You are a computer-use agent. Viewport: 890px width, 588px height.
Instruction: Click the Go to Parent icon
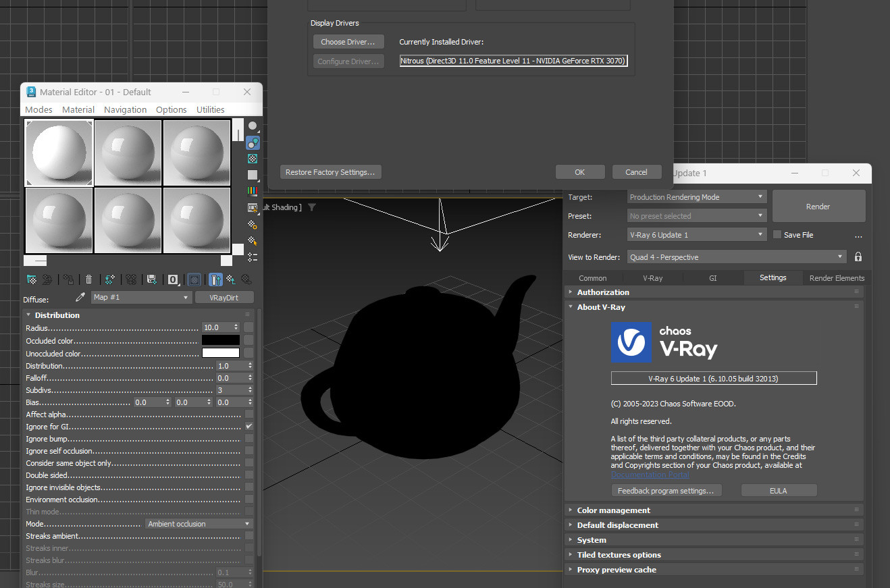[x=231, y=279]
